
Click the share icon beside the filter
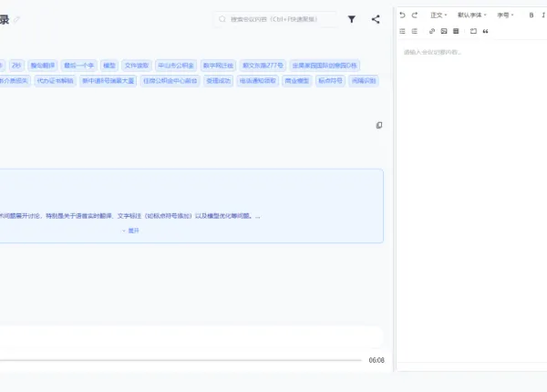tap(376, 19)
